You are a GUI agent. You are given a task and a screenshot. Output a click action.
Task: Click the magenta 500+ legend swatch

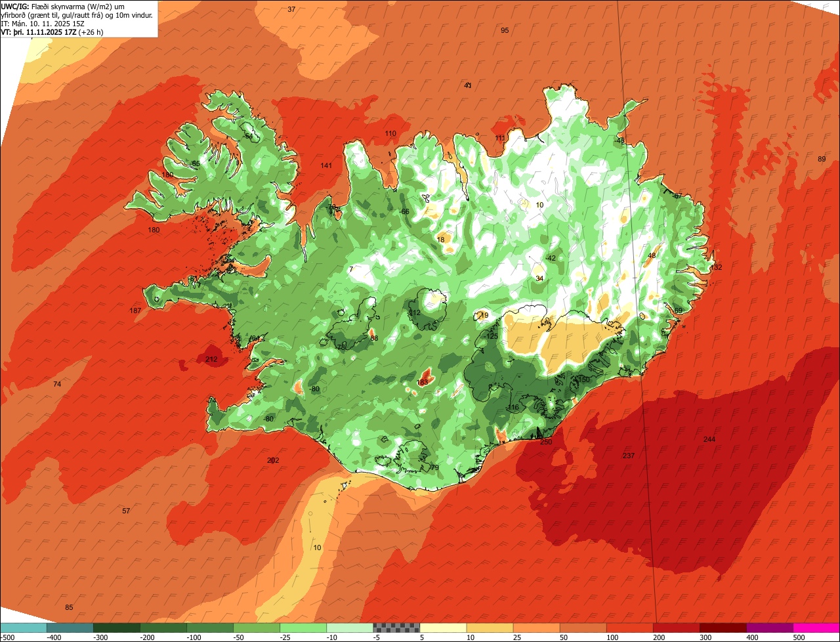pos(816,628)
